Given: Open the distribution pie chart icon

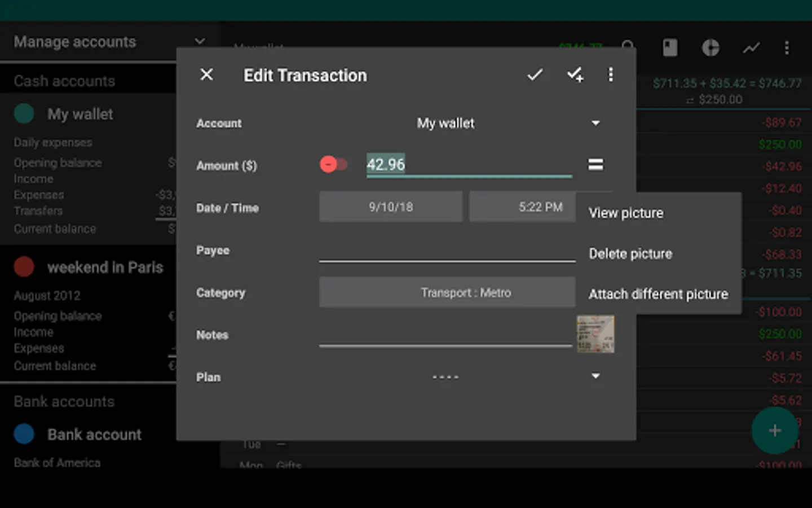Looking at the screenshot, I should pyautogui.click(x=710, y=48).
